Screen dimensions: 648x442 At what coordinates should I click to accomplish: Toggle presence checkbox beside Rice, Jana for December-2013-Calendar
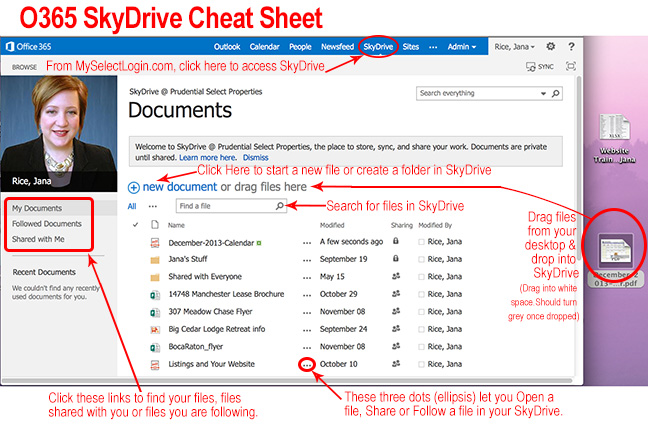tap(421, 242)
